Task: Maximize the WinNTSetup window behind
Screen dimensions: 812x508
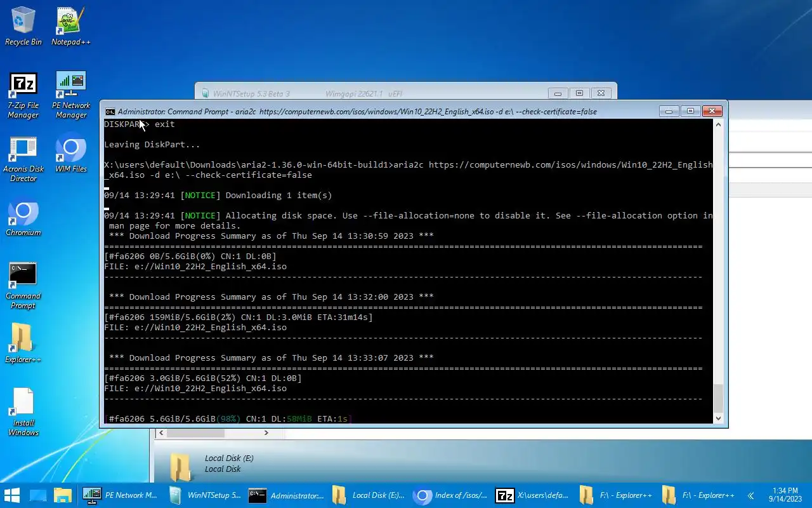Action: (579, 93)
